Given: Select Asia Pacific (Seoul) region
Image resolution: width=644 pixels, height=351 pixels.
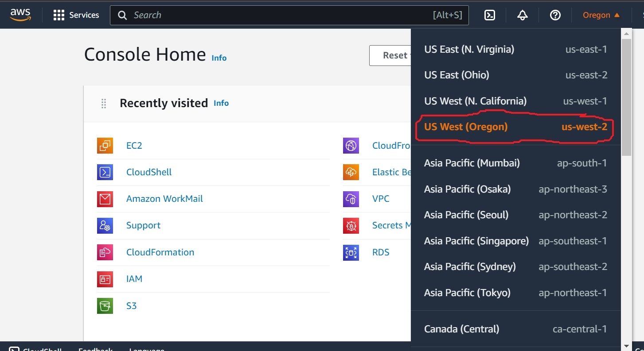Looking at the screenshot, I should pos(515,215).
